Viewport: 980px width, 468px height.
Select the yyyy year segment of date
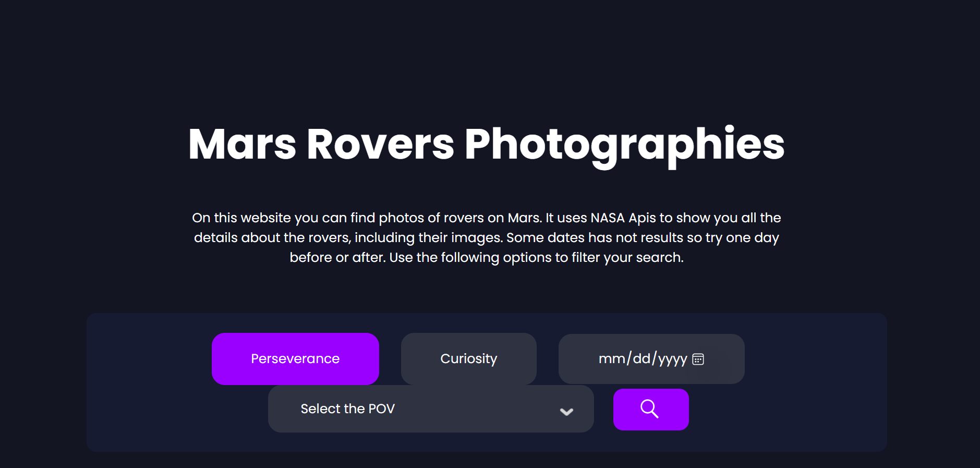coord(672,359)
